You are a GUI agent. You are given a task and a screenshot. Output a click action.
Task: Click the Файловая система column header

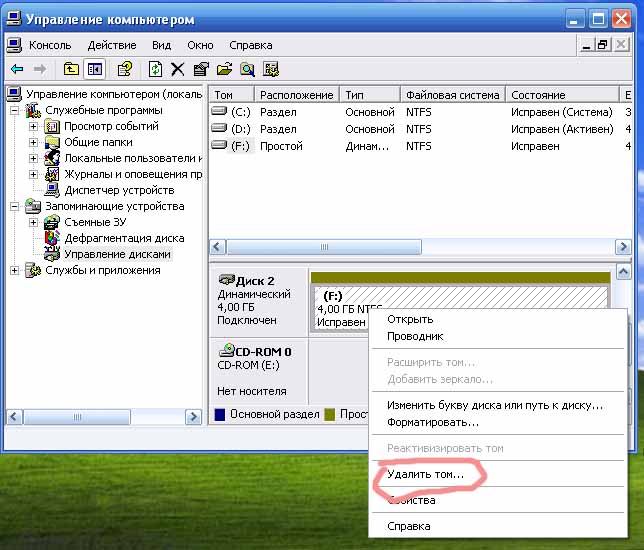452,95
